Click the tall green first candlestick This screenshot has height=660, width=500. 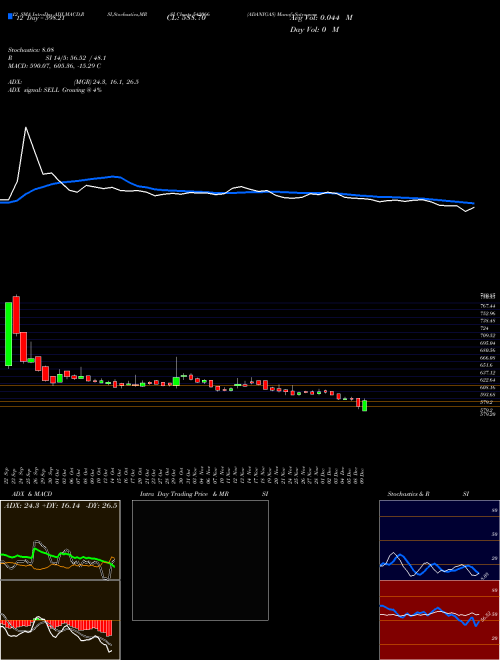8,334
